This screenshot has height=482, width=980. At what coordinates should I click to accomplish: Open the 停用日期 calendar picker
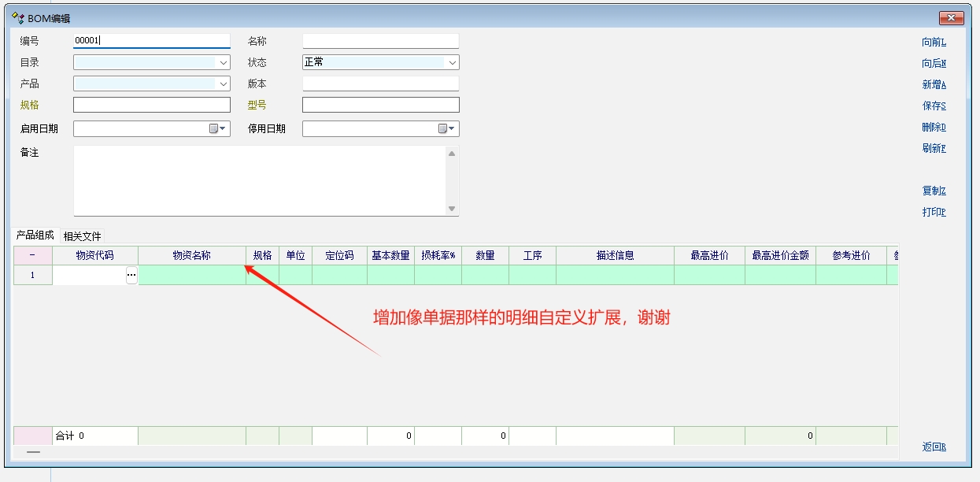coord(446,128)
